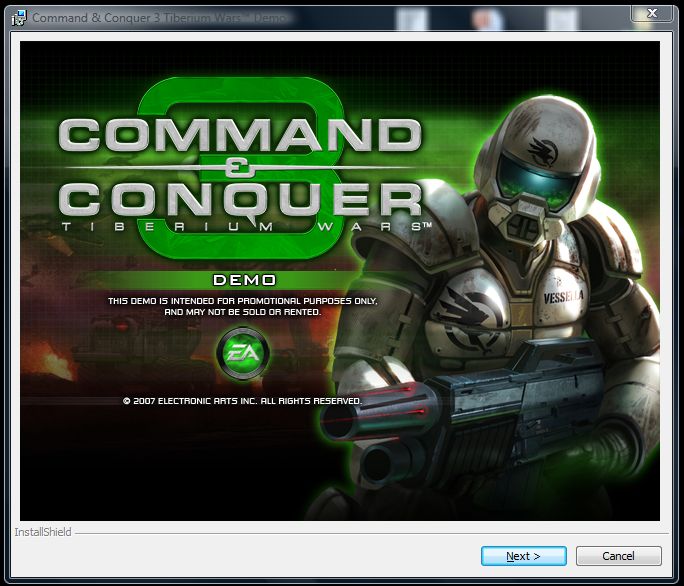Click the TIBERIUM WARS subtitle text

247,226
